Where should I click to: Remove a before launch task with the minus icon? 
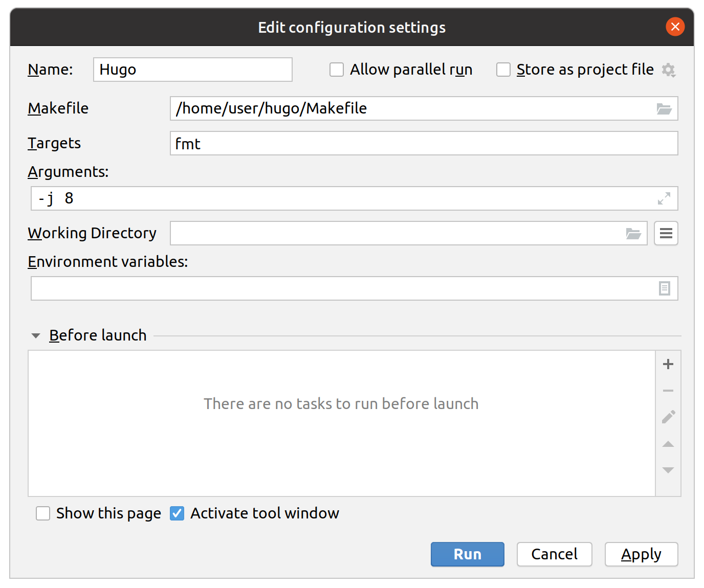(x=668, y=391)
